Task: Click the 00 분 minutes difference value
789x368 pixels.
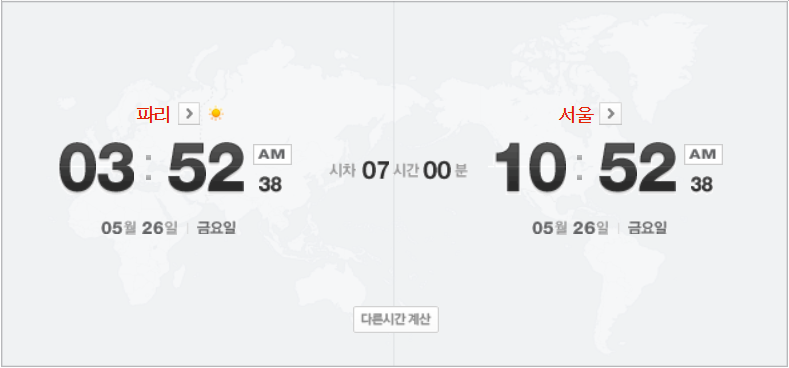Action: (x=445, y=171)
